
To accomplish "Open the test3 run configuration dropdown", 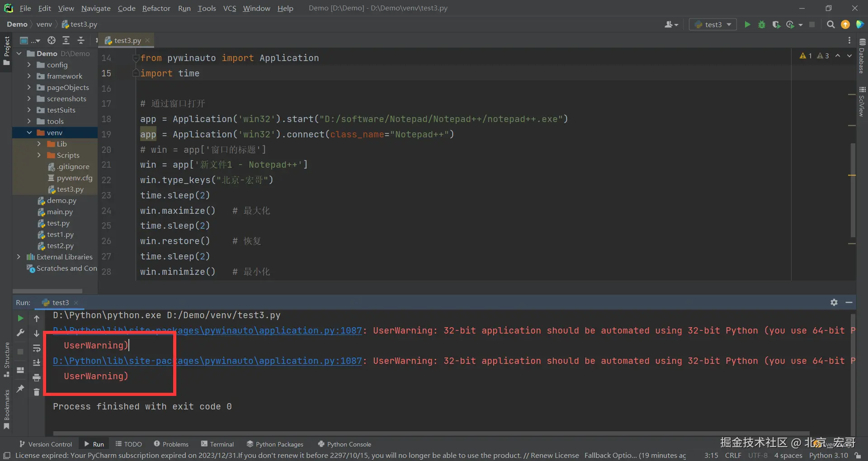I will 713,24.
